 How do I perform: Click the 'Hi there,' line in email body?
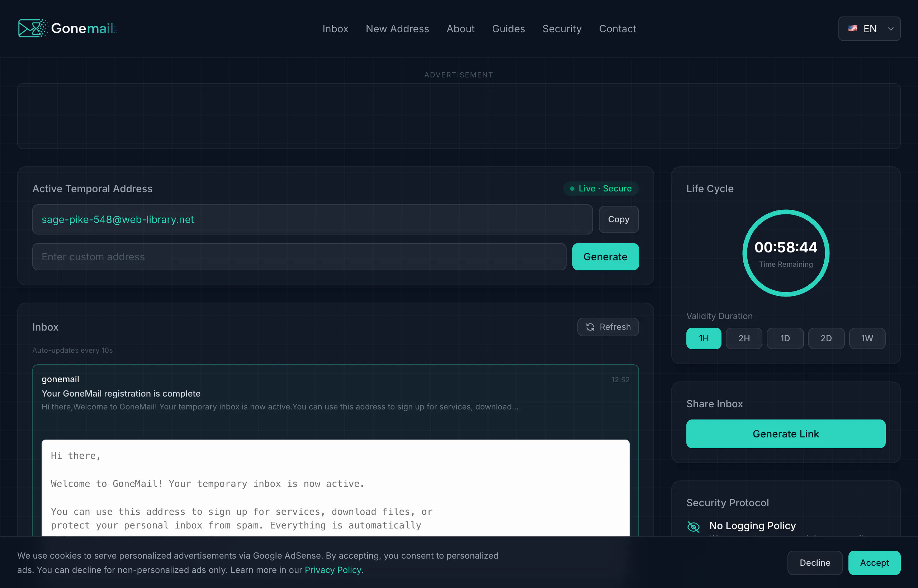point(76,456)
